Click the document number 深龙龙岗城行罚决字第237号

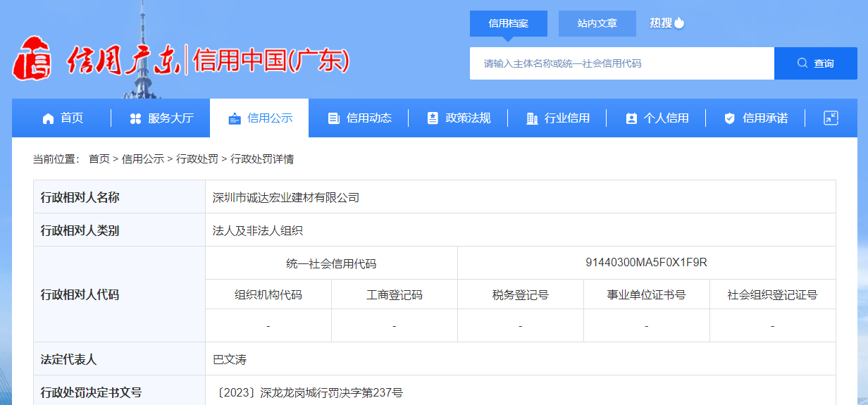[x=331, y=392]
